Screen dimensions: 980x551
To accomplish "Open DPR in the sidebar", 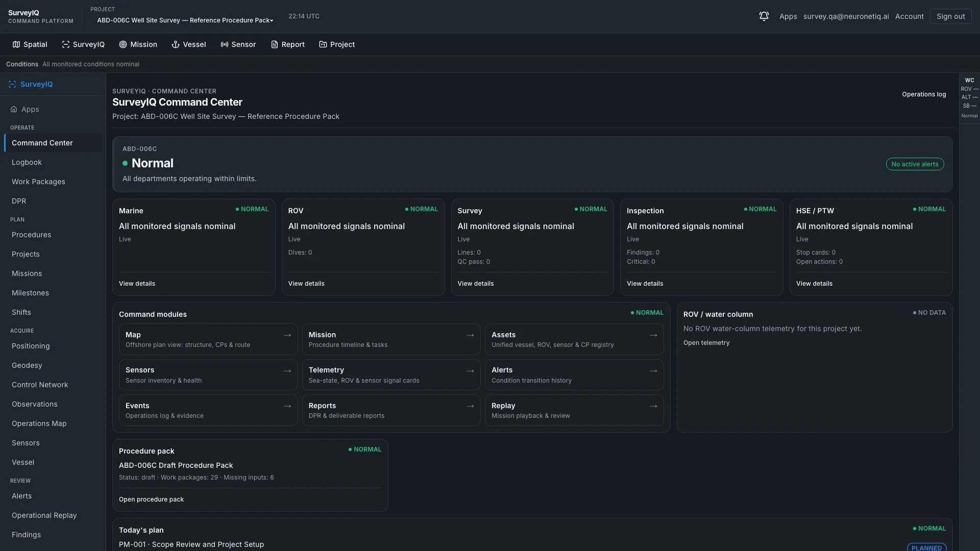I will point(53,201).
